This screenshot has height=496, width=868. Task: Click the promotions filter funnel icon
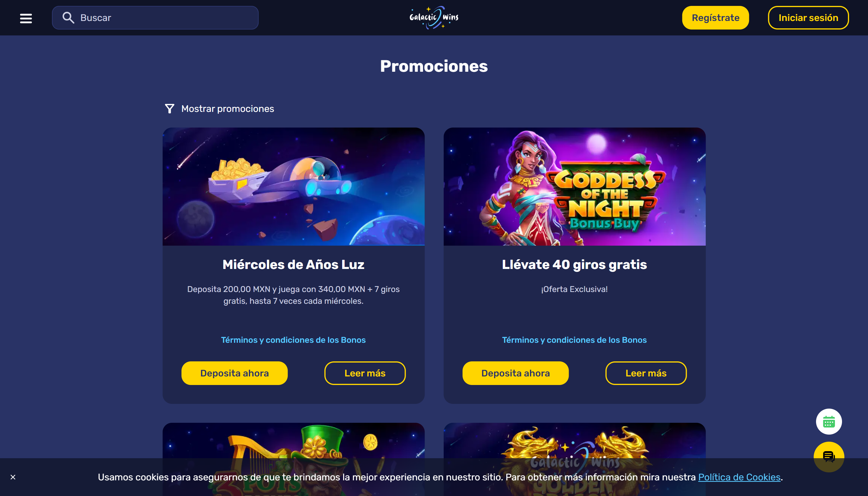pyautogui.click(x=169, y=109)
